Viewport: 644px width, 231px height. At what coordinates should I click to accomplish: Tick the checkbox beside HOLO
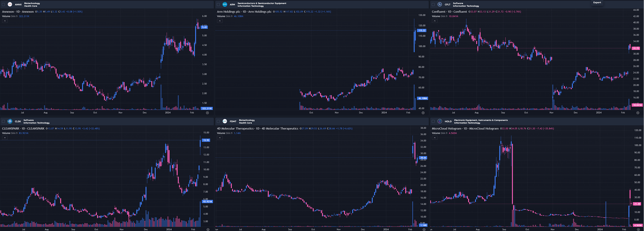(x=433, y=122)
